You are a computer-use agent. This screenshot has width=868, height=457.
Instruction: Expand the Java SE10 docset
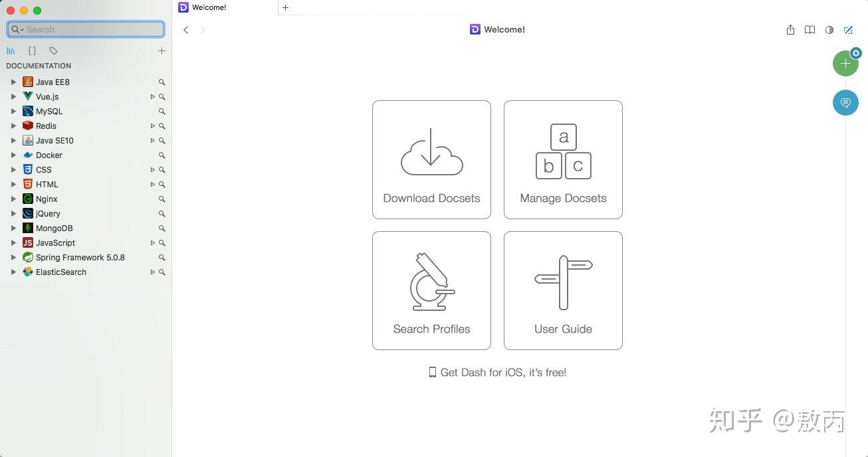click(13, 141)
